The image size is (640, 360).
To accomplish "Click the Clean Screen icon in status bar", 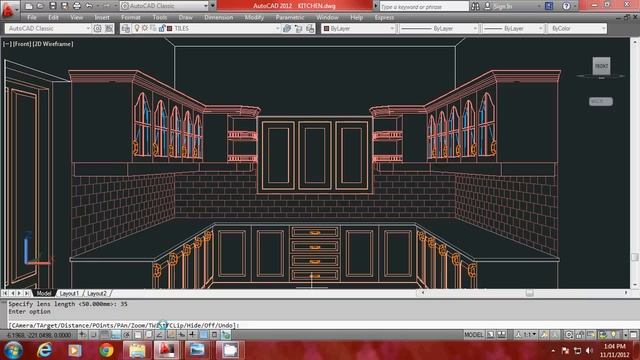I will tap(633, 335).
